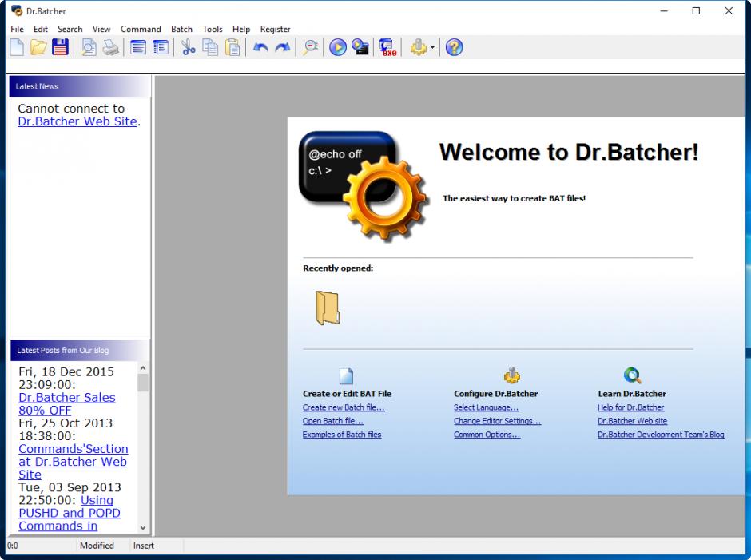
Task: Open Commands' Section at Dr.Batcher Web Site post
Action: [74, 461]
